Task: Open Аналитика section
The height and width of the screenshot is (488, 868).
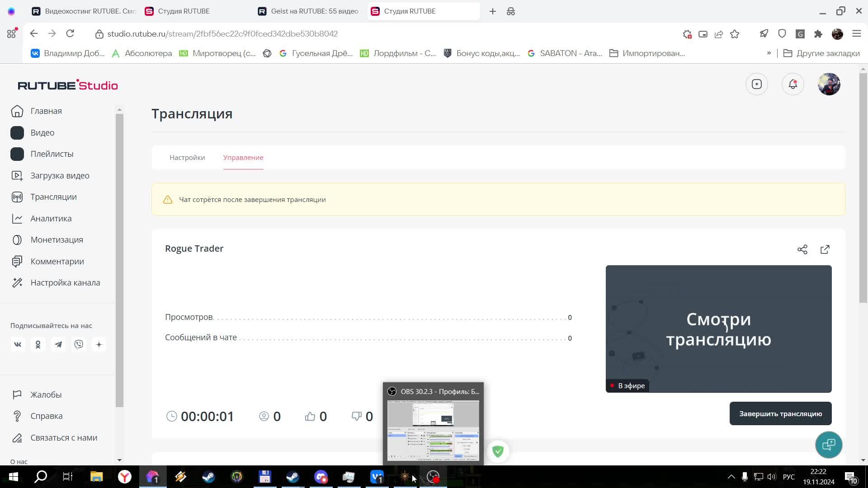Action: 41,219
